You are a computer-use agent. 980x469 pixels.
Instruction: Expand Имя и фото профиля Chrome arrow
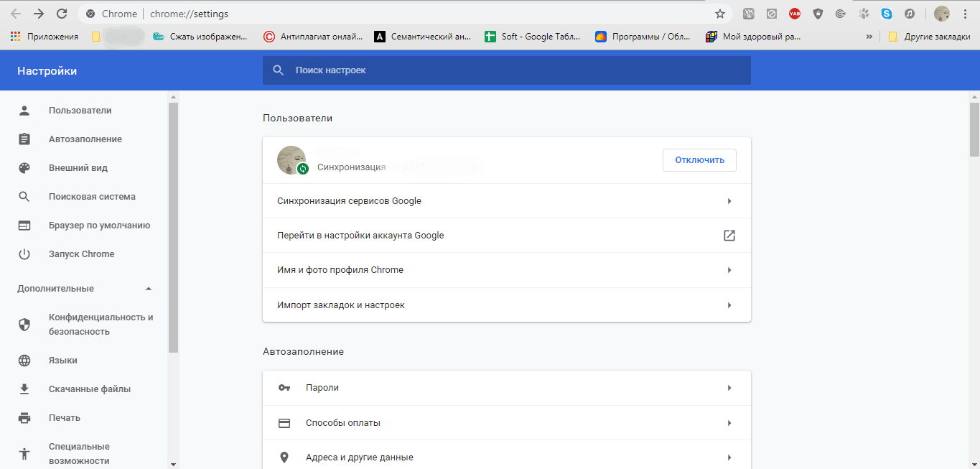(729, 270)
